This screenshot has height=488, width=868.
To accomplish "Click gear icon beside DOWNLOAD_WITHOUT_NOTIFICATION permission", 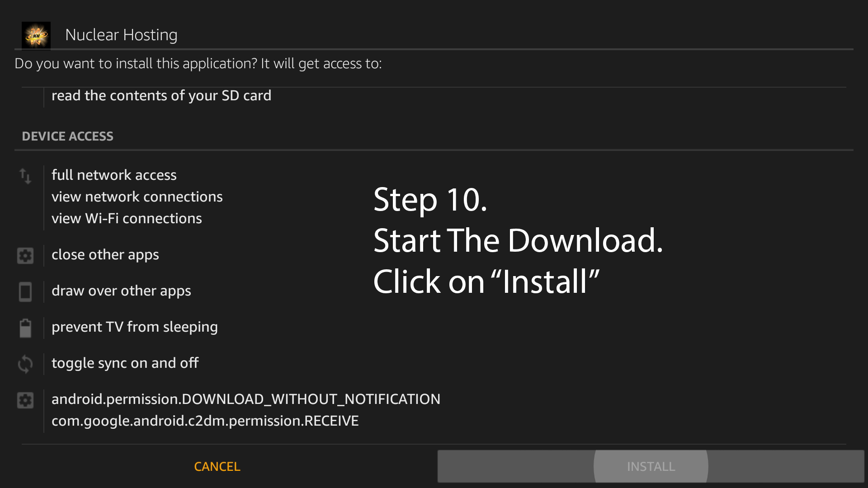I will (25, 400).
